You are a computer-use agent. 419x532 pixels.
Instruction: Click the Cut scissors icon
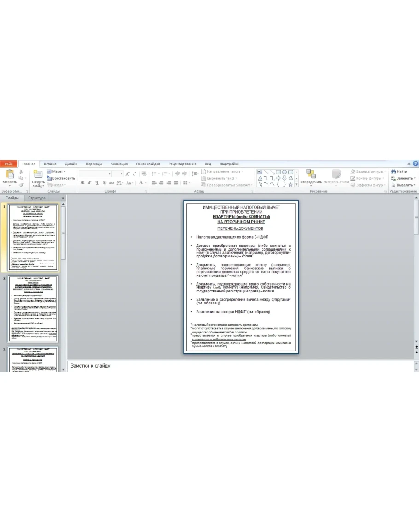tap(21, 171)
